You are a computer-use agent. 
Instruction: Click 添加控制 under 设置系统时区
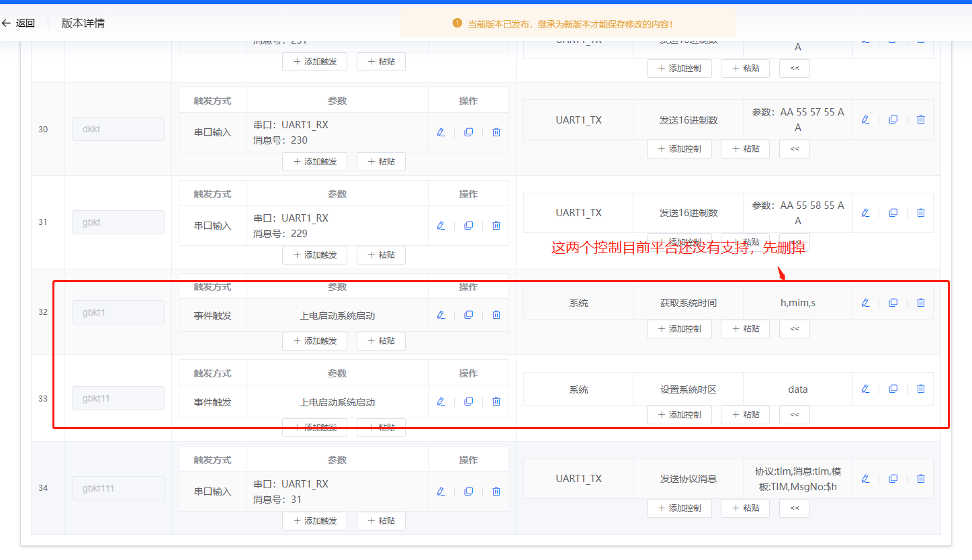(679, 414)
